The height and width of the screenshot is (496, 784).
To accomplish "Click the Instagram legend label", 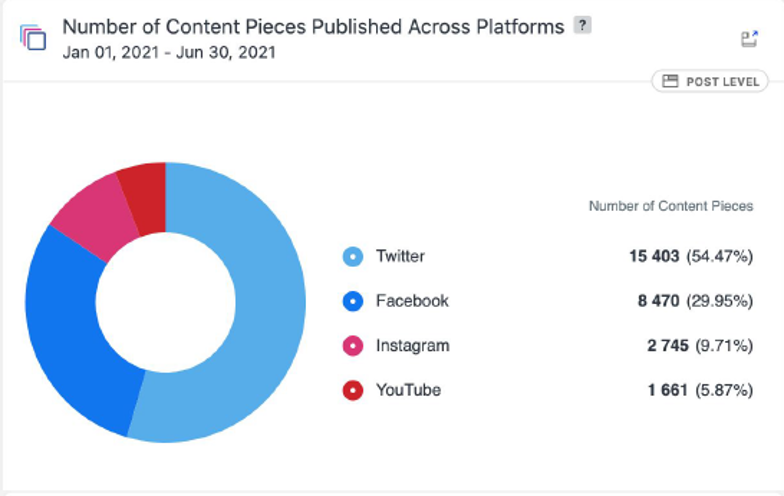I will pos(412,346).
